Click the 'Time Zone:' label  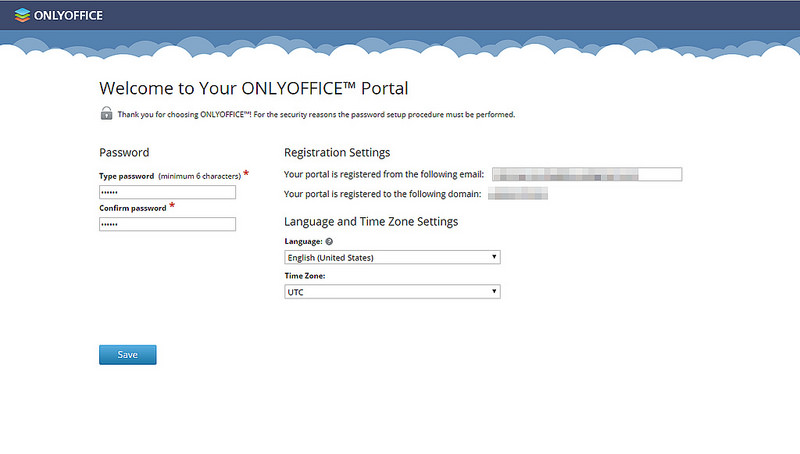click(x=305, y=275)
